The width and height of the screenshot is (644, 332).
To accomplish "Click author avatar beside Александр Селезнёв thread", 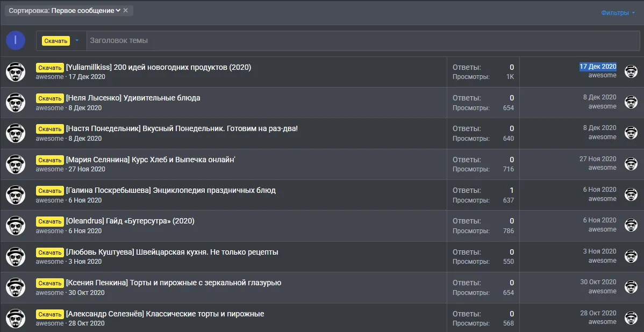I will (16, 319).
